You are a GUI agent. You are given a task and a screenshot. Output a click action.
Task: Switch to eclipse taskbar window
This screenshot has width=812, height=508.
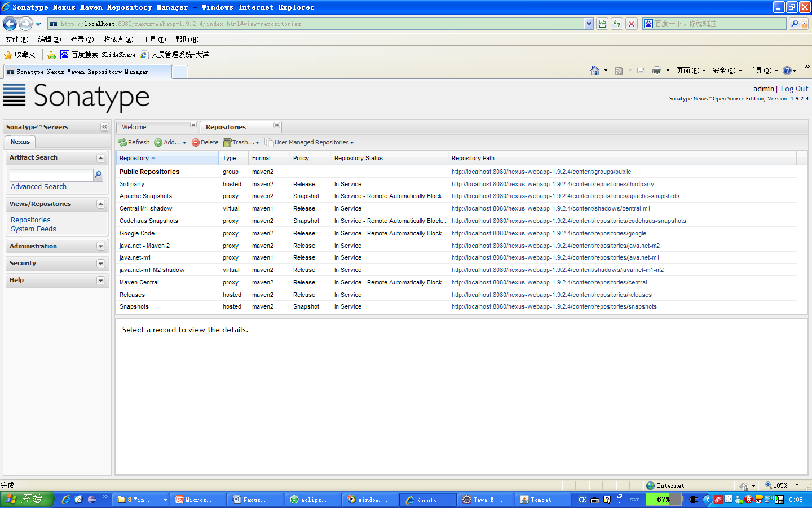point(314,500)
